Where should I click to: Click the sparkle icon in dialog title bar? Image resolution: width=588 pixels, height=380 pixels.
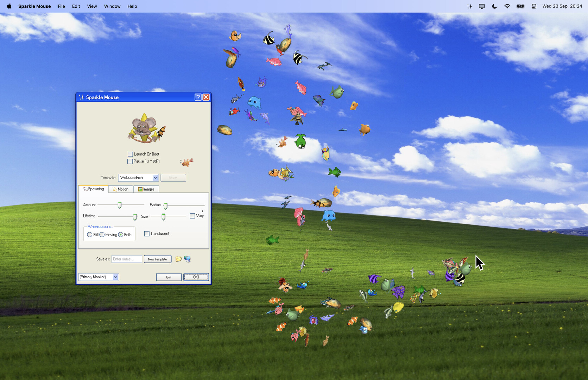[81, 97]
